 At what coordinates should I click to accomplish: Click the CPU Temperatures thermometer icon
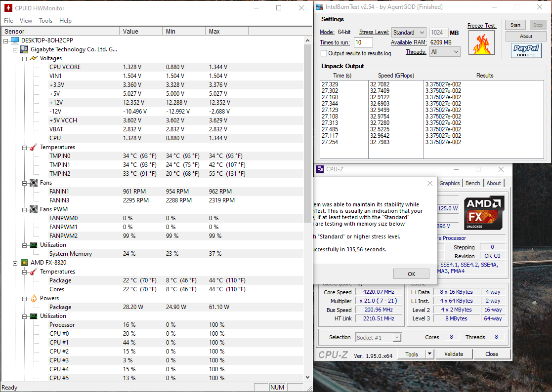pos(34,272)
